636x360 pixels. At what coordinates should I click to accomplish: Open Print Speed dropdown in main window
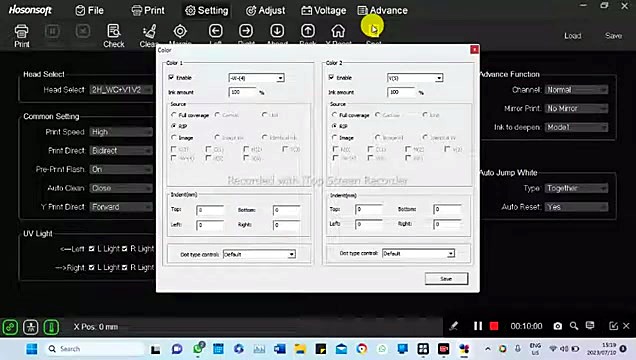[121, 132]
